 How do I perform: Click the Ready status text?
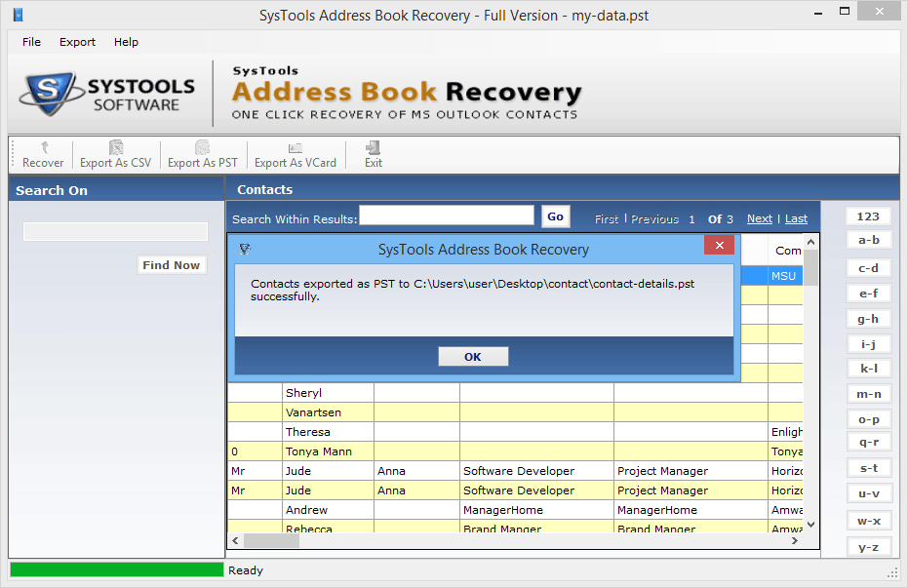tap(246, 570)
